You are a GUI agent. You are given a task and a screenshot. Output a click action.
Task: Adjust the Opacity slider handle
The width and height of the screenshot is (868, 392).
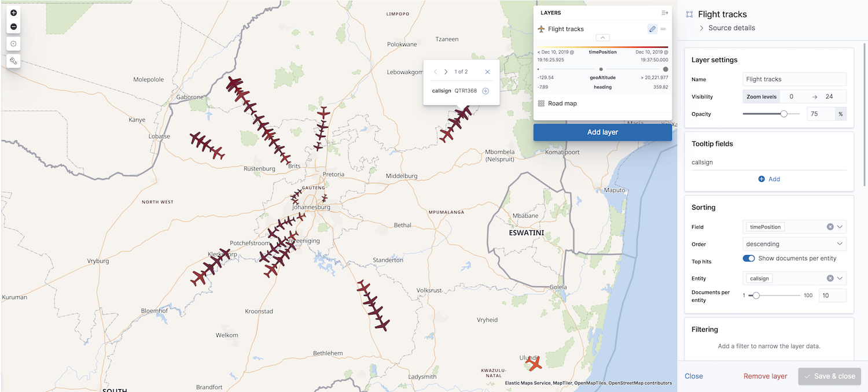click(x=784, y=114)
